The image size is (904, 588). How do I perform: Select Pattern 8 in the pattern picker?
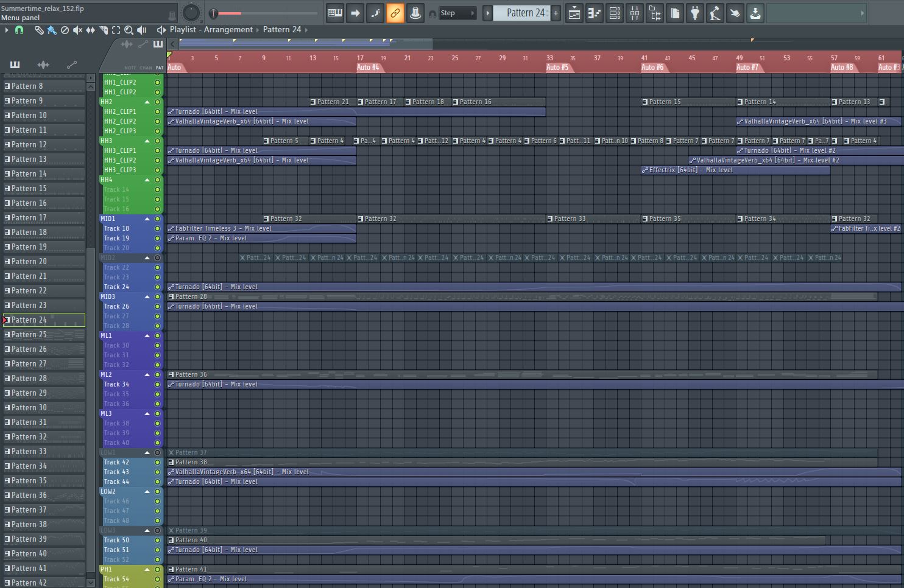[44, 86]
